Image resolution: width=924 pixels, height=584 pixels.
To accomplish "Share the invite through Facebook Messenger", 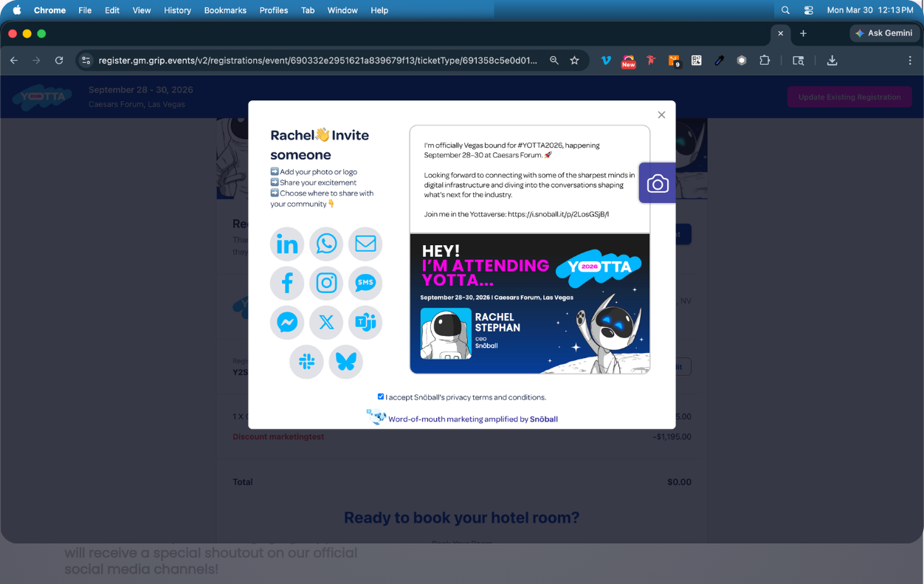I will [x=287, y=323].
